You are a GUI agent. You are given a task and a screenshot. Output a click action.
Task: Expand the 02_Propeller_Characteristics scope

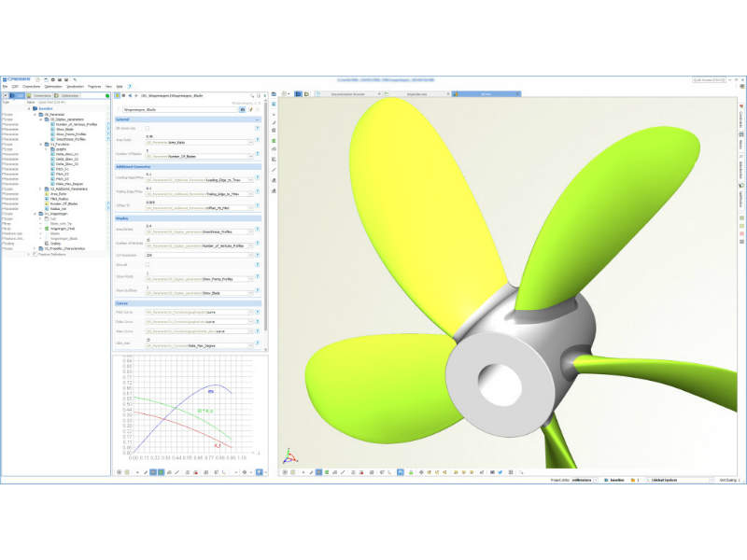click(35, 248)
